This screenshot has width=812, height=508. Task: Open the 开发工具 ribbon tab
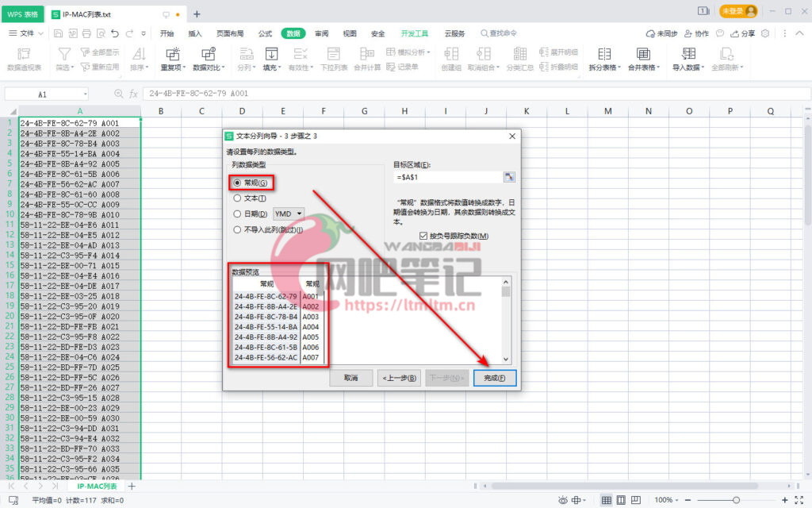414,33
